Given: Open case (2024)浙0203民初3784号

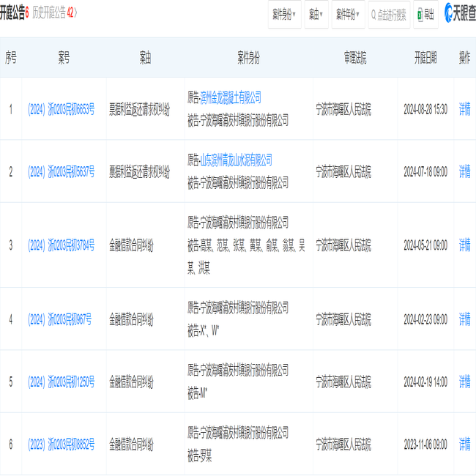Looking at the screenshot, I should click(x=61, y=245).
